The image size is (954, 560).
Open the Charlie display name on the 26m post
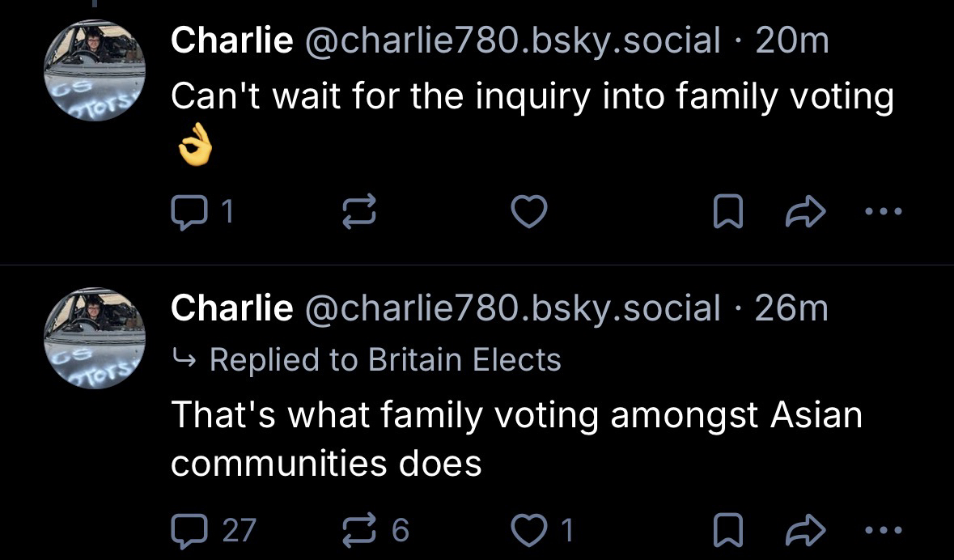coord(231,308)
